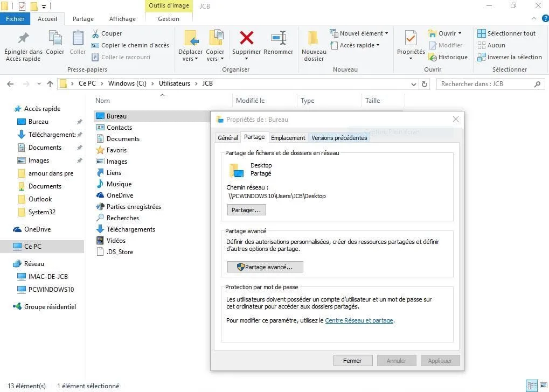Open the Gestion ribbon tab
The image size is (549, 392).
click(x=169, y=19)
